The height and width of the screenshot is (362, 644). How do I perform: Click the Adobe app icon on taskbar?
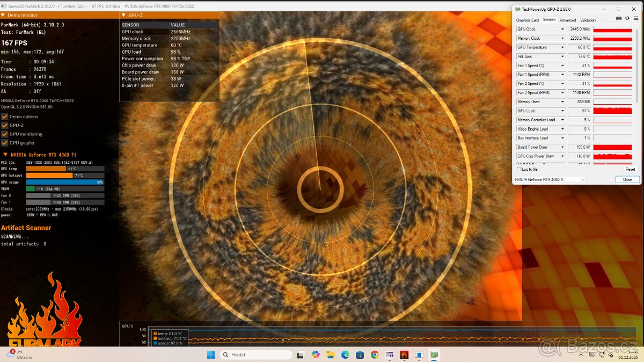tap(404, 354)
